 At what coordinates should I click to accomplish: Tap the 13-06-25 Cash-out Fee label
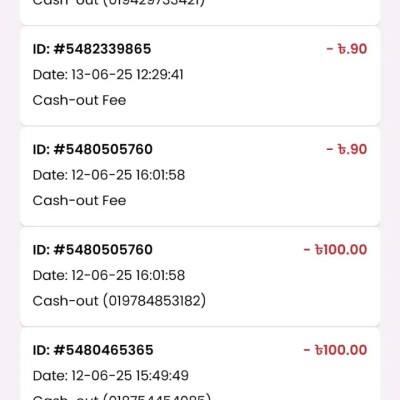click(79, 100)
